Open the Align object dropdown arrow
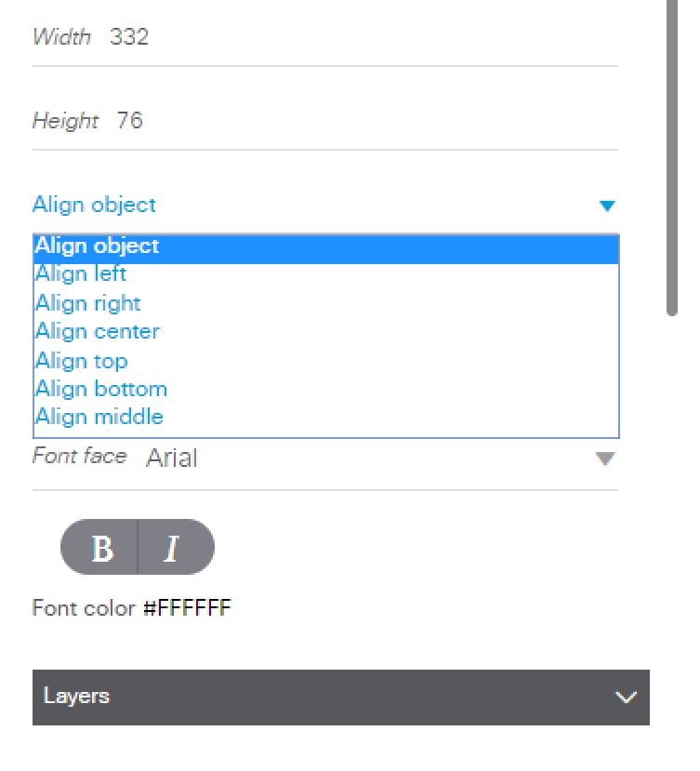 click(x=609, y=206)
